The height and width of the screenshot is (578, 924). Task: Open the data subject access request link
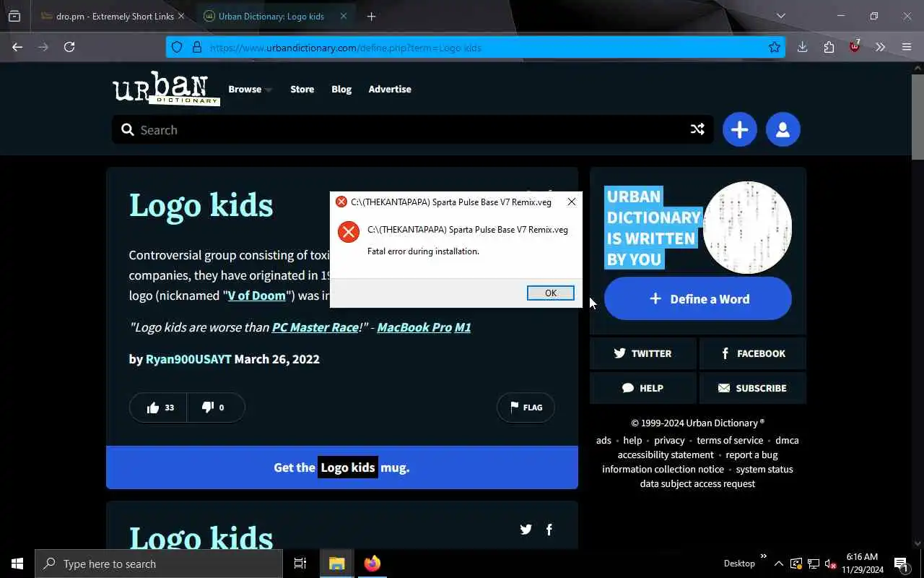pos(697,483)
